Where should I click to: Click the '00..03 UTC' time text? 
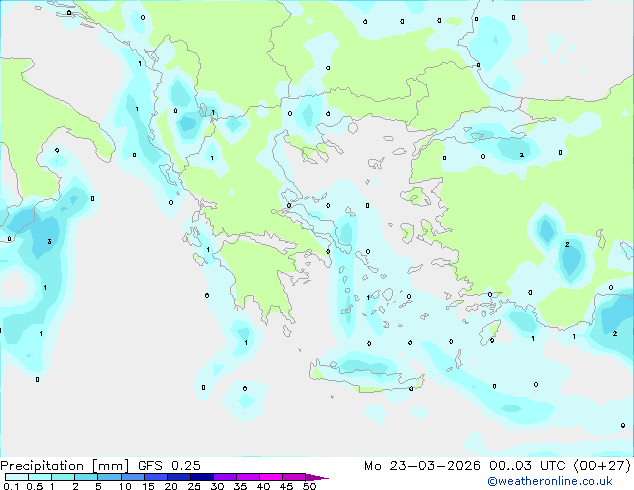[527, 466]
